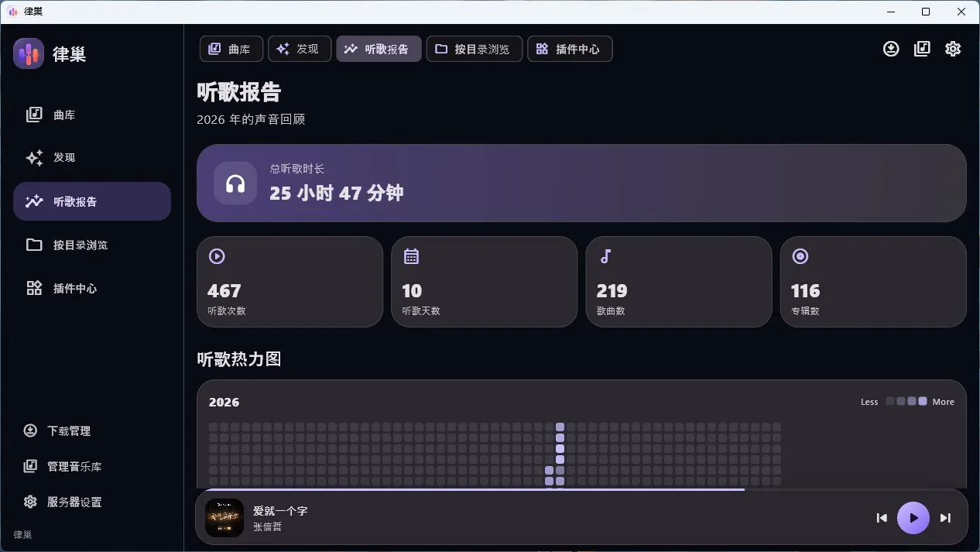980x552 pixels.
Task: Click the headphones icon in total time card
Action: click(235, 183)
